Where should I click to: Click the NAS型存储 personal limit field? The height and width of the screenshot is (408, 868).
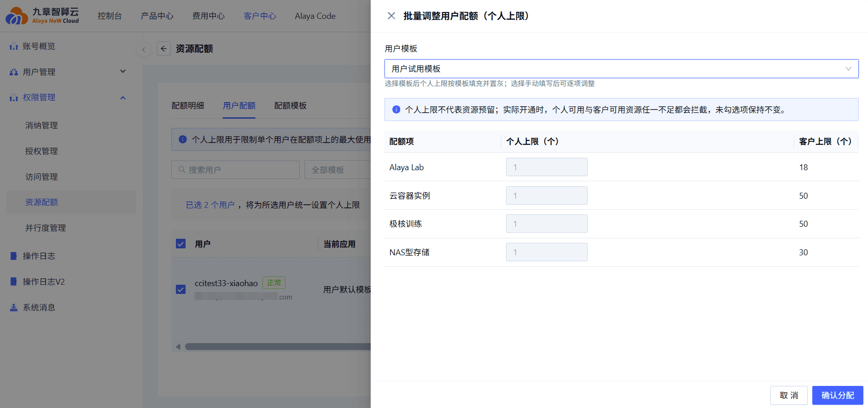[x=547, y=252]
